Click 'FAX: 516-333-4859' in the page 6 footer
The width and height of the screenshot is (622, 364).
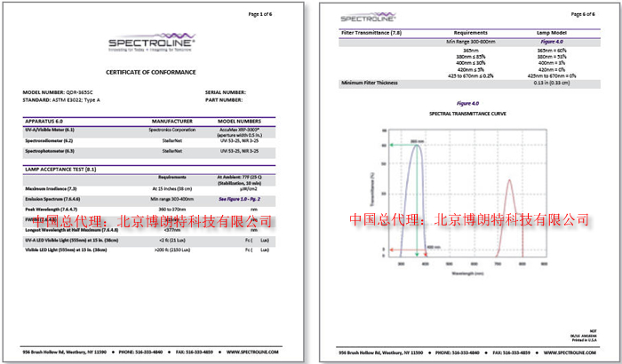511,352
